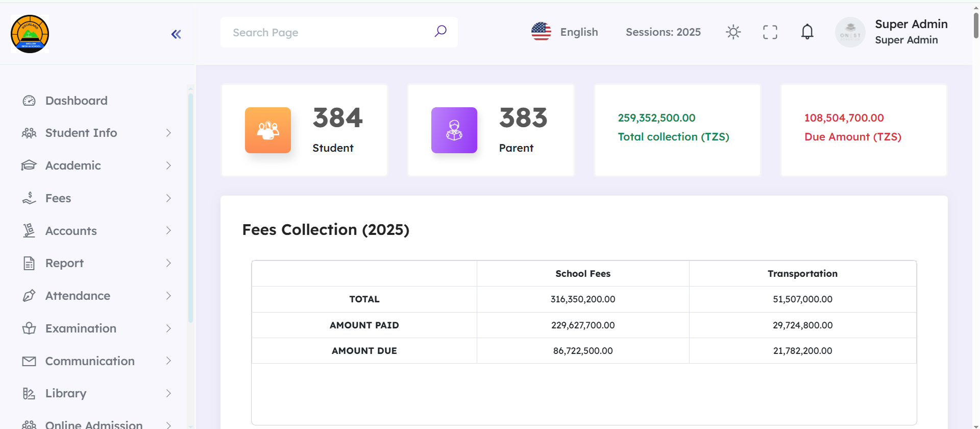The height and width of the screenshot is (429, 980).
Task: Toggle light/dark theme sun icon
Action: click(x=733, y=32)
